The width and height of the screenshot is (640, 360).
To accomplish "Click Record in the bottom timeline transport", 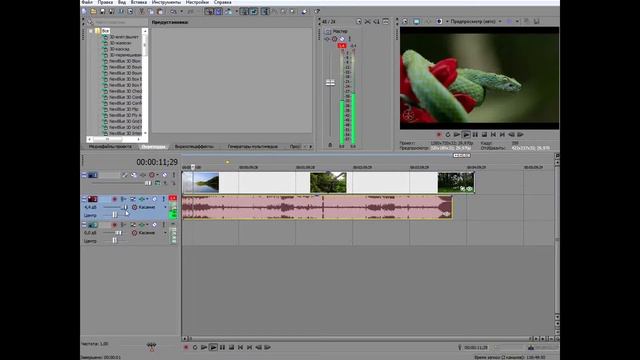I will point(186,347).
